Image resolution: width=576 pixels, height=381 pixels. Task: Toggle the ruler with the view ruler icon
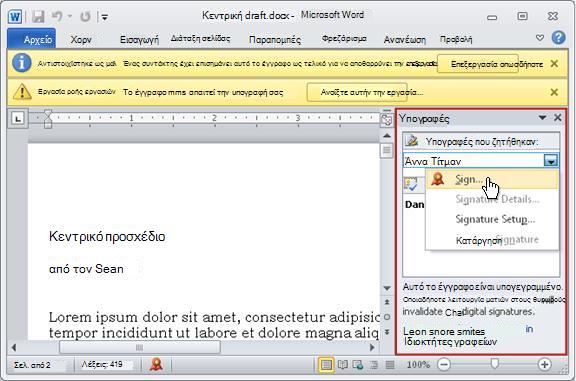(386, 119)
